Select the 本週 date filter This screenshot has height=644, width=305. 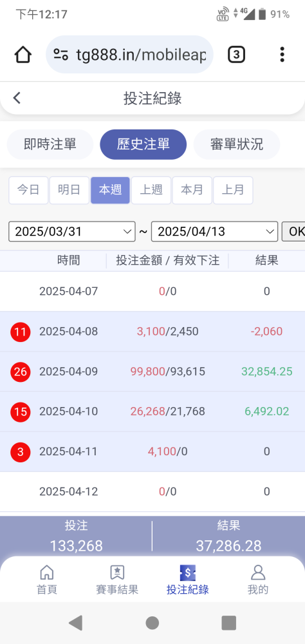click(111, 190)
